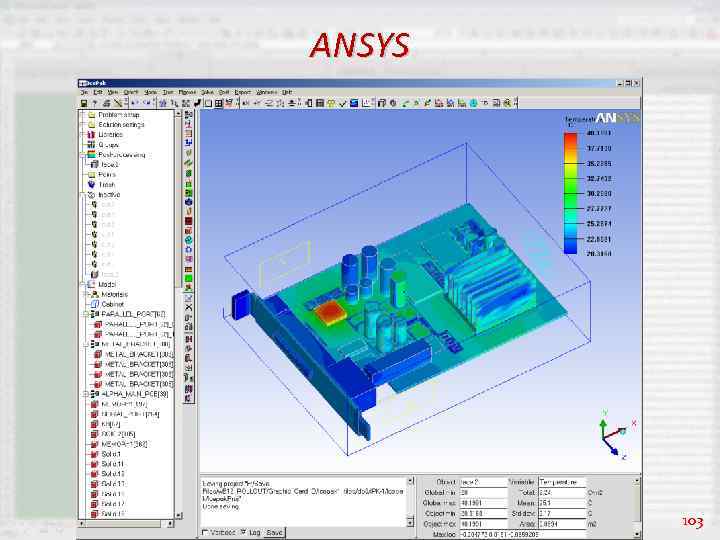This screenshot has height=540, width=720.
Task: Click the Libraries books icon in tree
Action: (91, 135)
